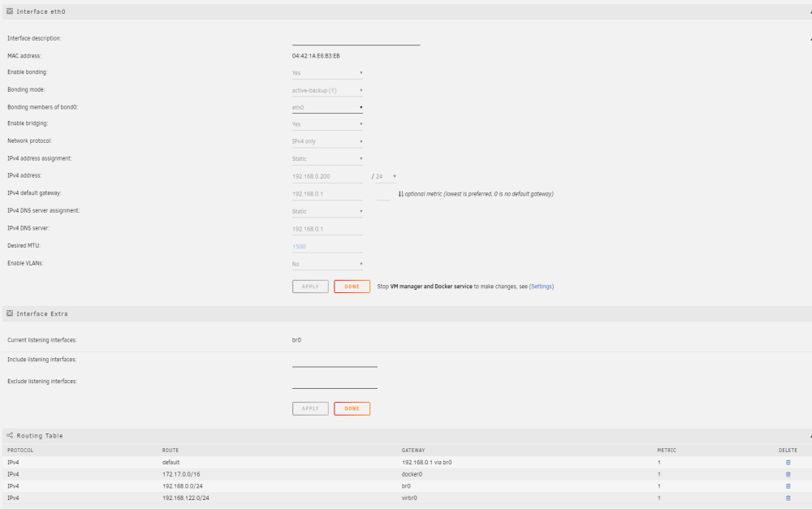
Task: Click the Interface eth0 section icon
Action: (9, 11)
